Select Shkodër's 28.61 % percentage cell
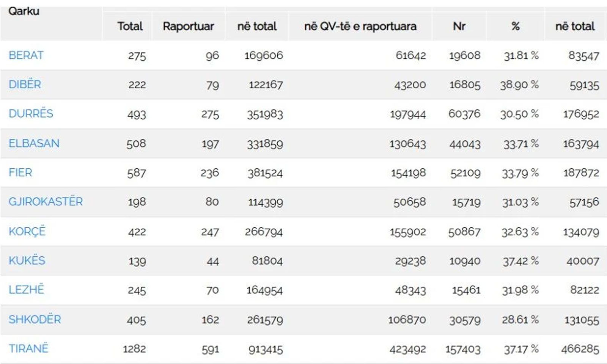Viewport: 607px width, 364px height. [521, 320]
